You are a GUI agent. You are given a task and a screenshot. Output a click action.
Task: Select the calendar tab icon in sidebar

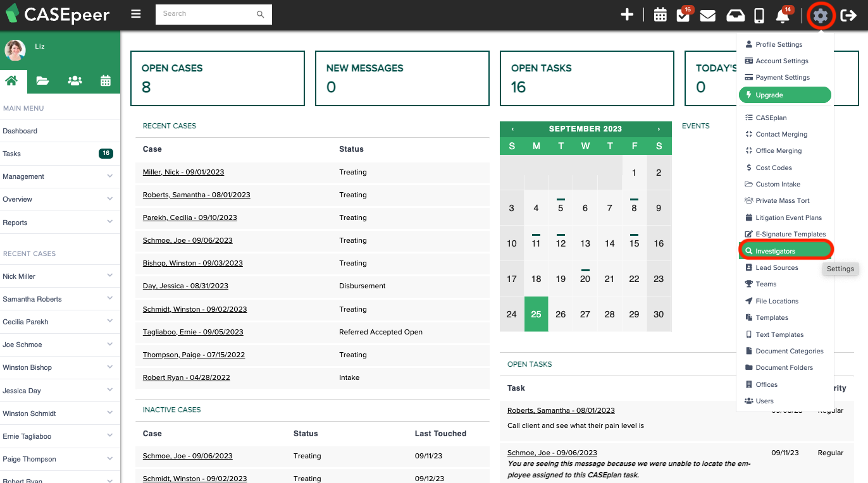tap(106, 80)
